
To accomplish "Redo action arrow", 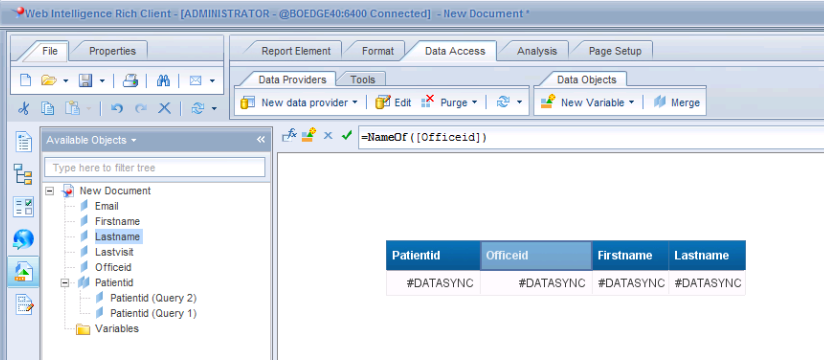I will pos(141,108).
